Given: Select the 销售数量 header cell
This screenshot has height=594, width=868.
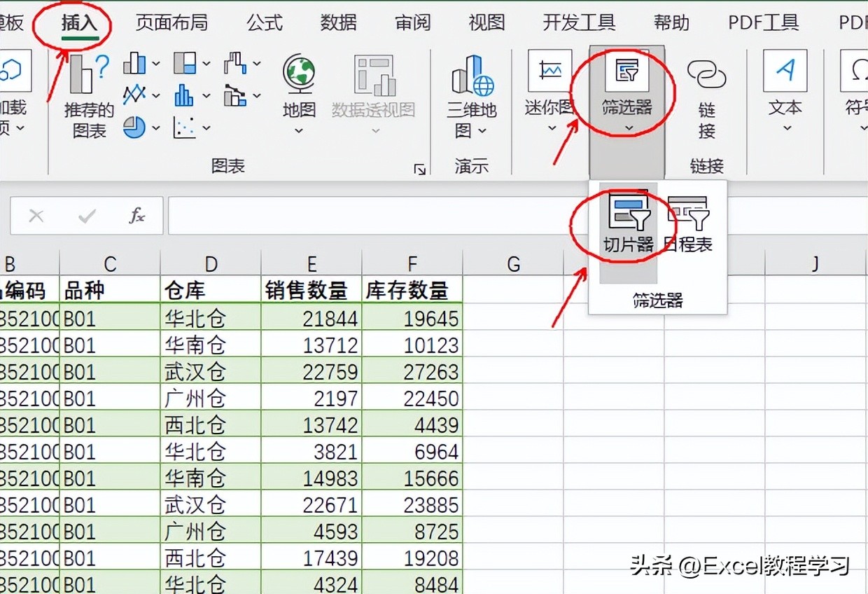Looking at the screenshot, I should coord(311,290).
